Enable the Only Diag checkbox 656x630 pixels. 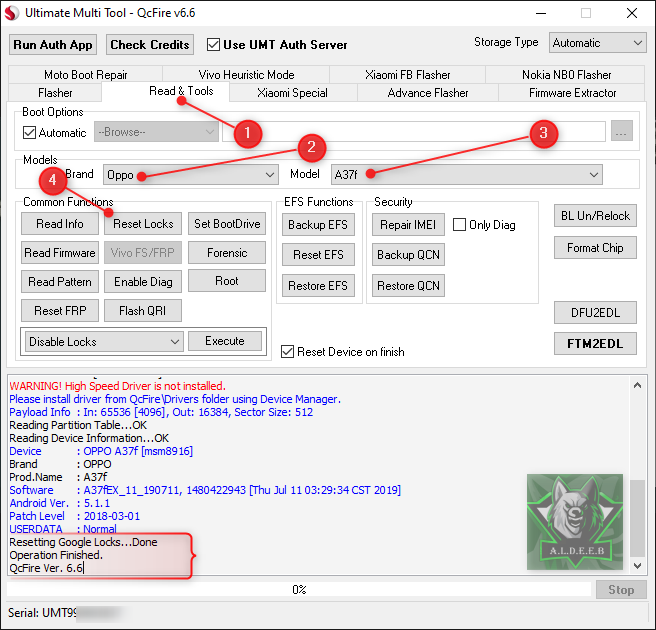coord(459,225)
